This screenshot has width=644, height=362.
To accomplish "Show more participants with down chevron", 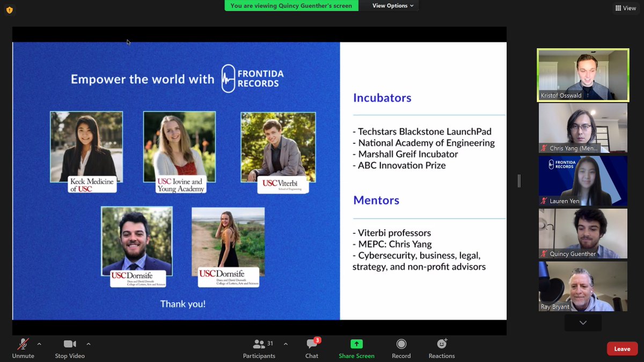I will pyautogui.click(x=583, y=323).
